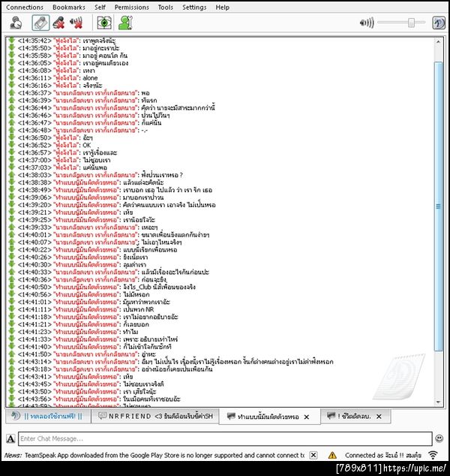The width and height of the screenshot is (450, 476).
Task: Open the Tools menu
Action: [x=166, y=8]
